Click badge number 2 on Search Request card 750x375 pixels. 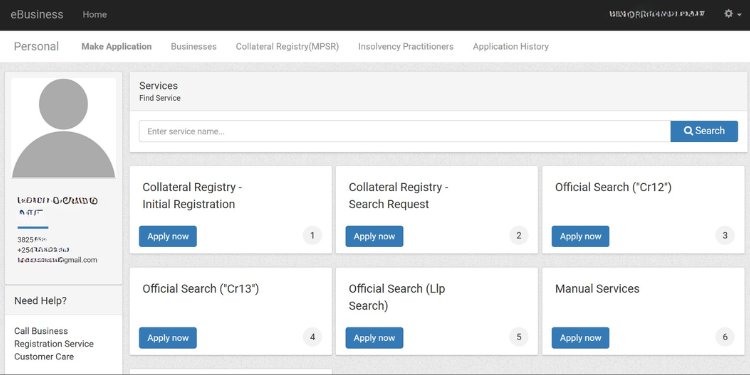tap(519, 235)
